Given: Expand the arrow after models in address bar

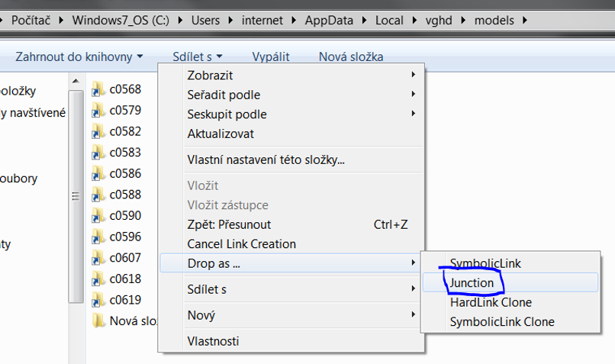Looking at the screenshot, I should pyautogui.click(x=525, y=20).
